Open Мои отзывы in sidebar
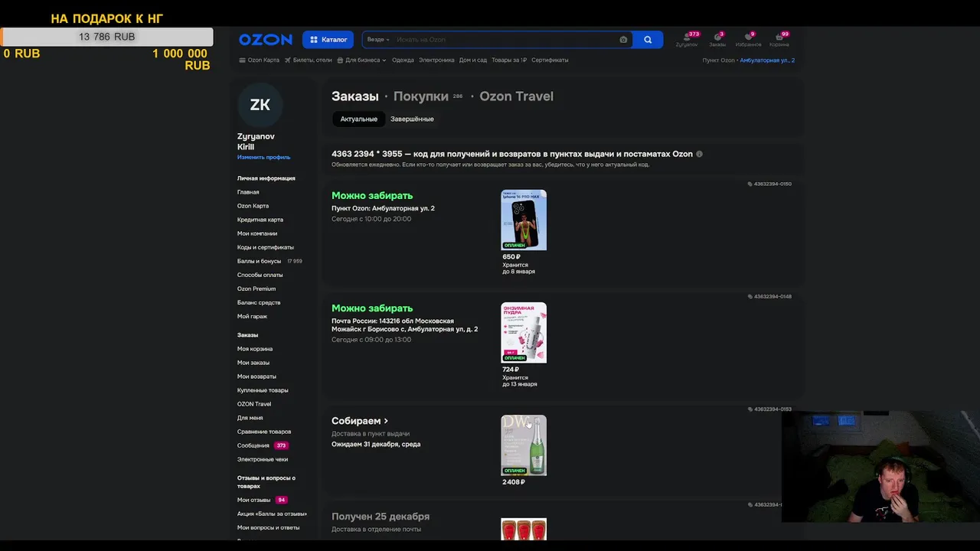Screen dimensions: 980x551 (253, 500)
